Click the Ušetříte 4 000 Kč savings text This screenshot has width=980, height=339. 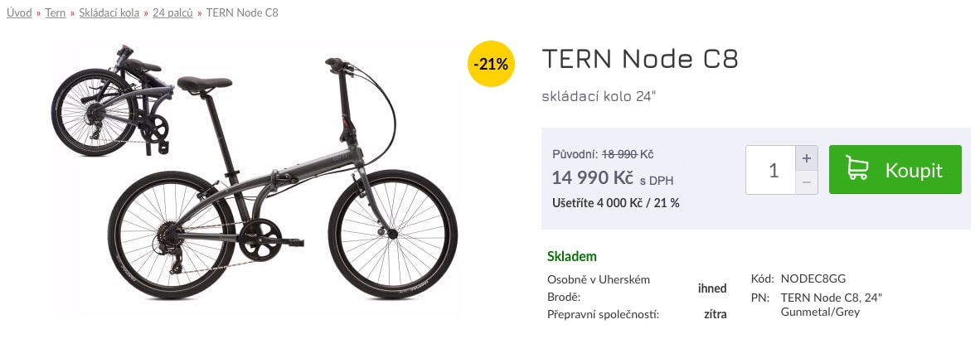[x=615, y=202]
